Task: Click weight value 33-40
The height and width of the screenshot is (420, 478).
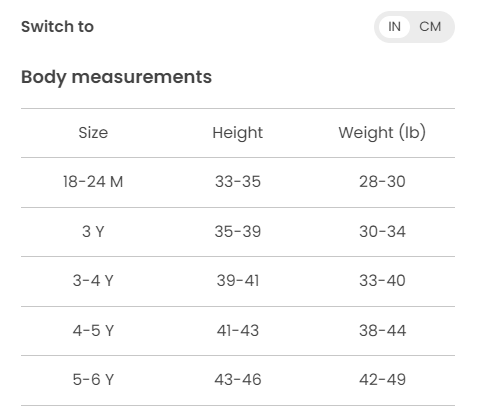Action: (x=382, y=281)
